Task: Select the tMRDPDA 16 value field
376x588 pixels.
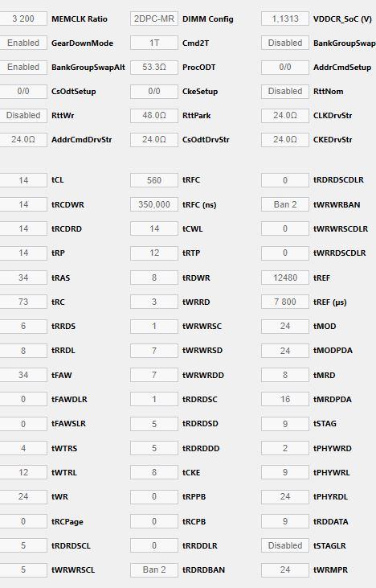Action: [x=285, y=399]
